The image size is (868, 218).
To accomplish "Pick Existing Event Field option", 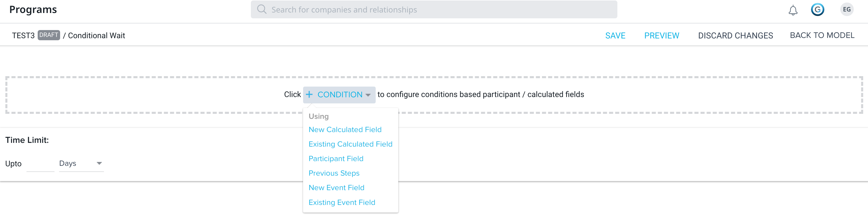I will point(342,202).
